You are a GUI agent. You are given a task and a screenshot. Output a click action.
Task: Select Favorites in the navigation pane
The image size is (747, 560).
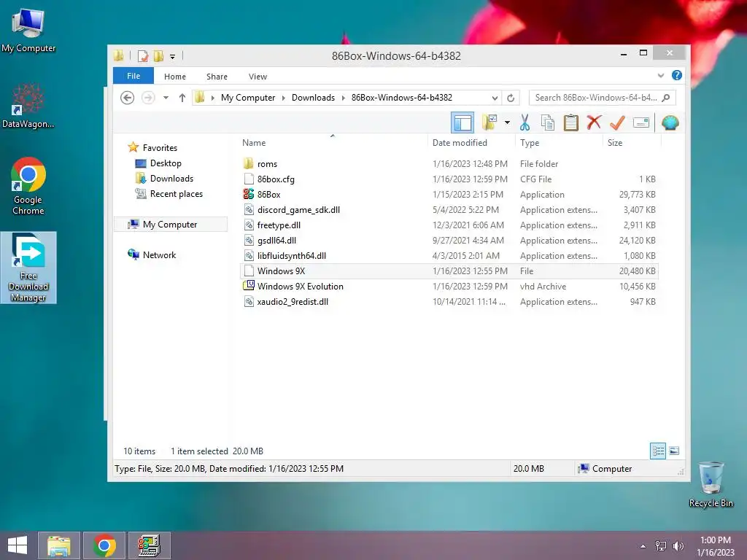160,147
